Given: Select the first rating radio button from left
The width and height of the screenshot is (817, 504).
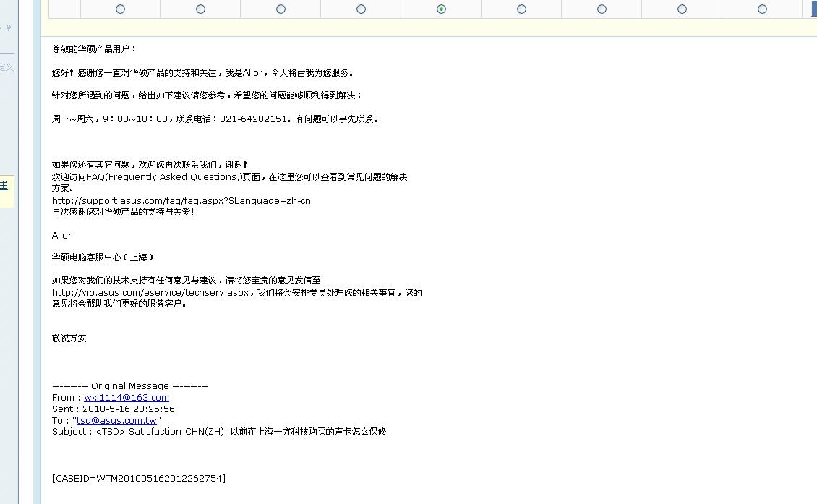Looking at the screenshot, I should (x=120, y=9).
